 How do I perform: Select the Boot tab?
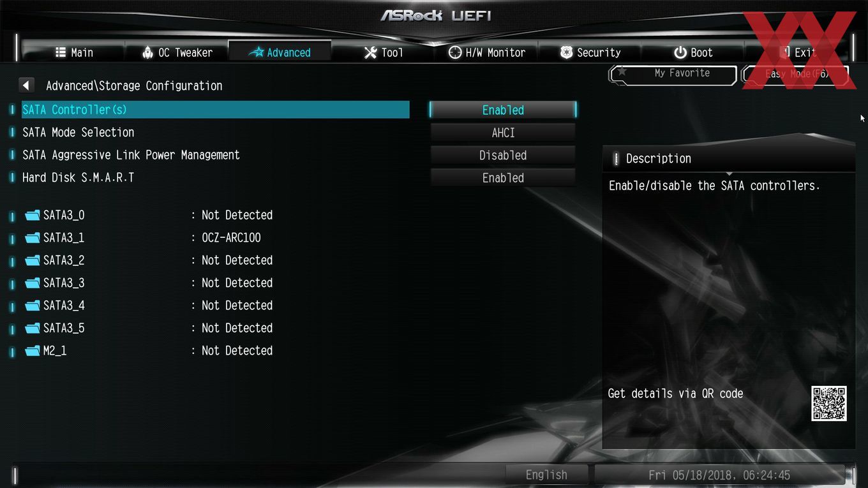[693, 52]
